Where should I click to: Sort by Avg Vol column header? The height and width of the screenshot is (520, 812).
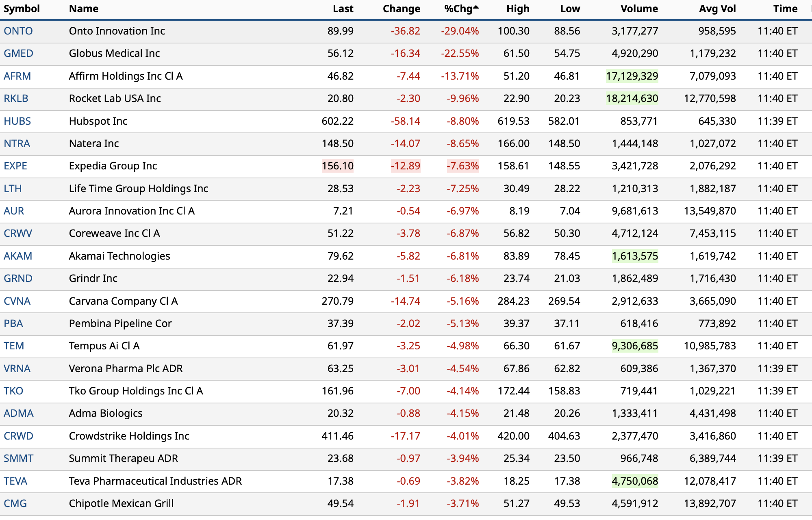(x=717, y=9)
